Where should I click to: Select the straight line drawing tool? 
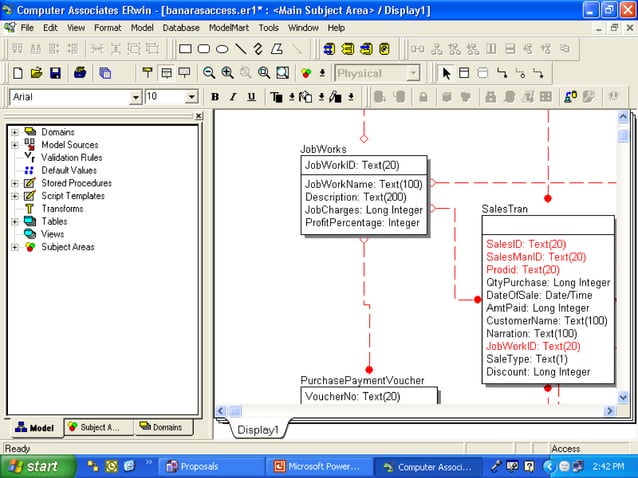(x=240, y=49)
